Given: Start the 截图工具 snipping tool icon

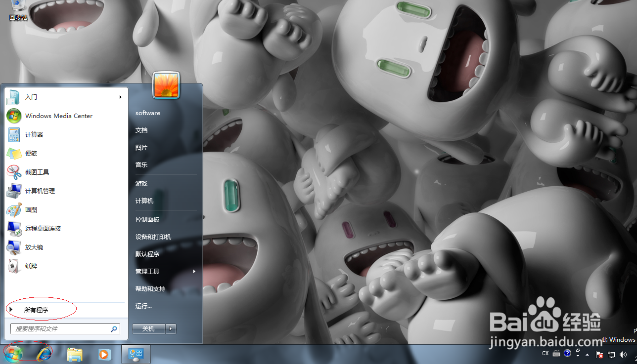Looking at the screenshot, I should point(14,172).
